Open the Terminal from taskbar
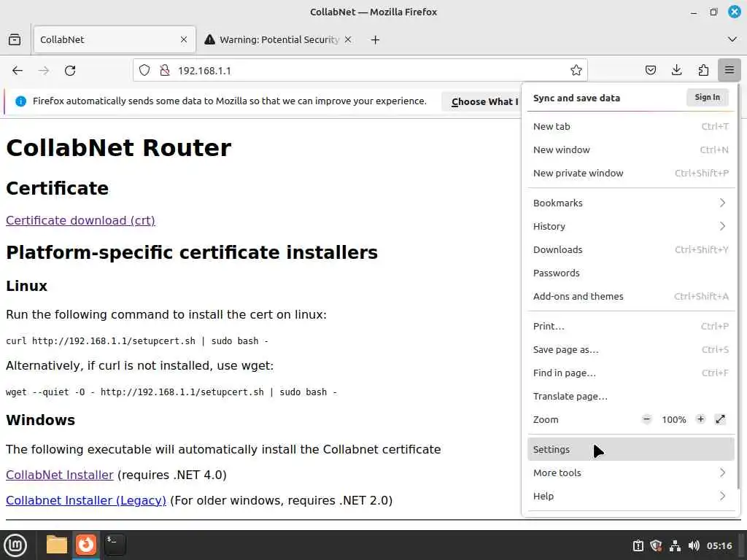747x560 pixels. pyautogui.click(x=115, y=545)
